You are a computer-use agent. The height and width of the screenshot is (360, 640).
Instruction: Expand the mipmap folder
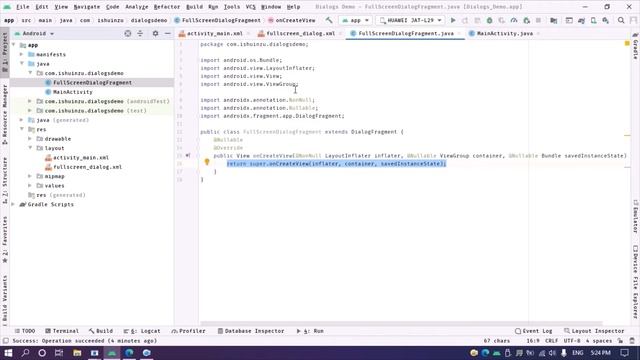(x=30, y=176)
